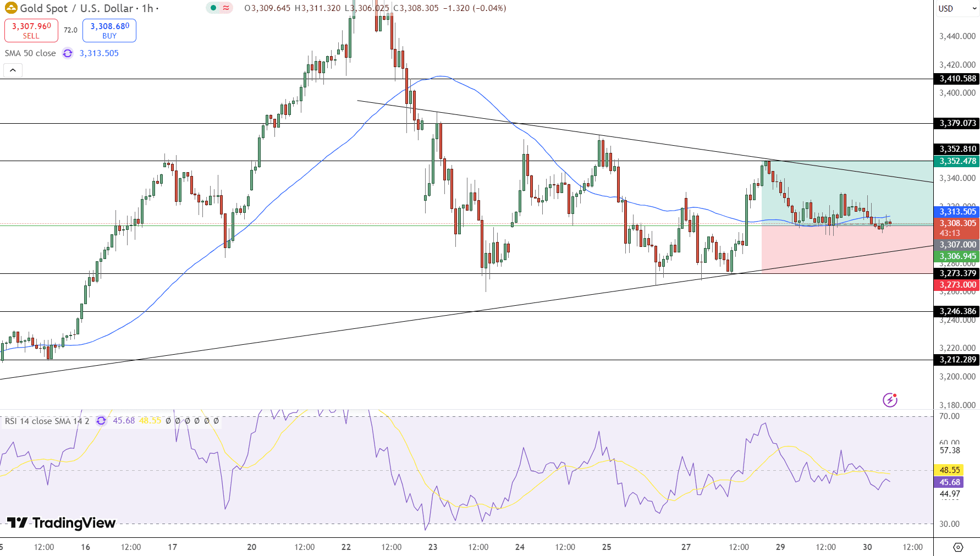Select the SMA 50 close legend label

tap(30, 53)
